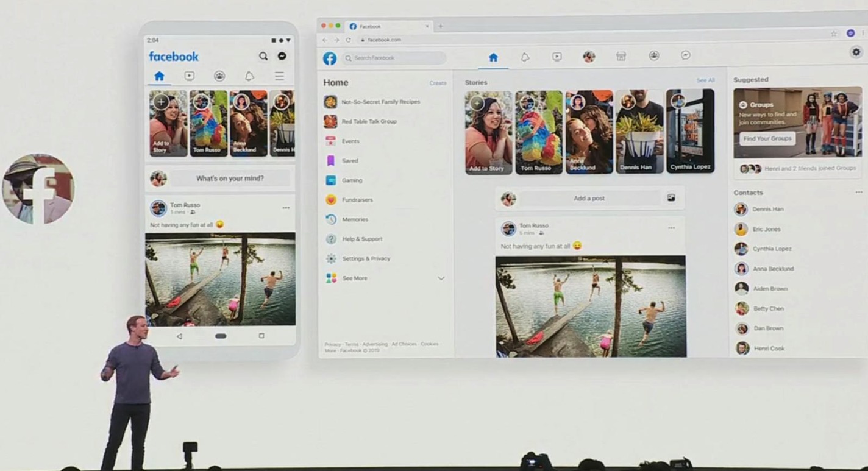Image resolution: width=868 pixels, height=471 pixels.
Task: Open Memories in left sidebar
Action: (x=347, y=219)
